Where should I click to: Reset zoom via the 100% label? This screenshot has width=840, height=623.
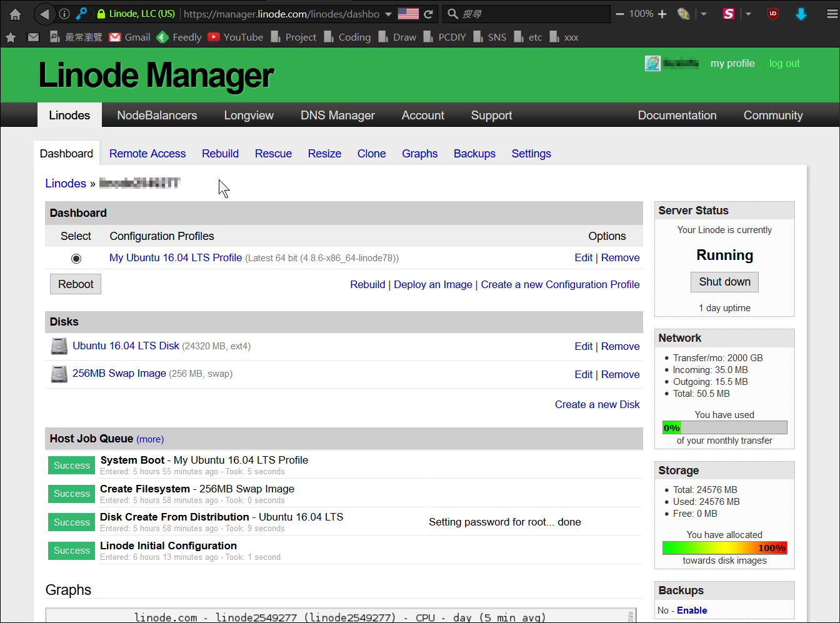641,14
